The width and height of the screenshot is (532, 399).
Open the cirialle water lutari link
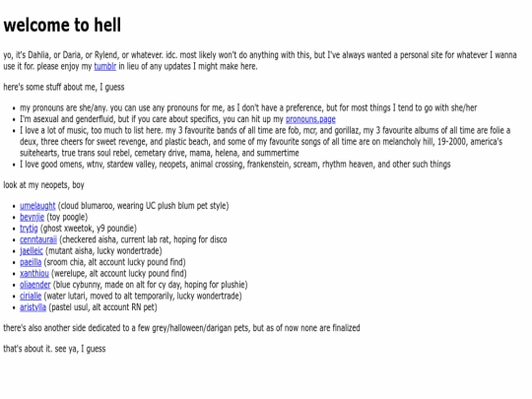click(31, 296)
